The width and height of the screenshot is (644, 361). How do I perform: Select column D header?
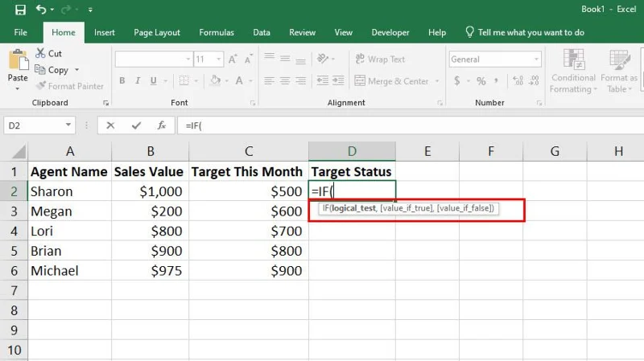(352, 151)
